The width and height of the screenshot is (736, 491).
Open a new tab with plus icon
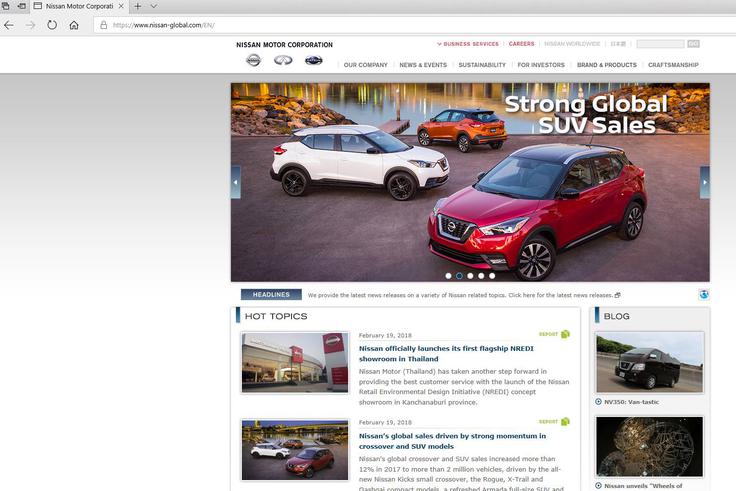click(x=138, y=6)
